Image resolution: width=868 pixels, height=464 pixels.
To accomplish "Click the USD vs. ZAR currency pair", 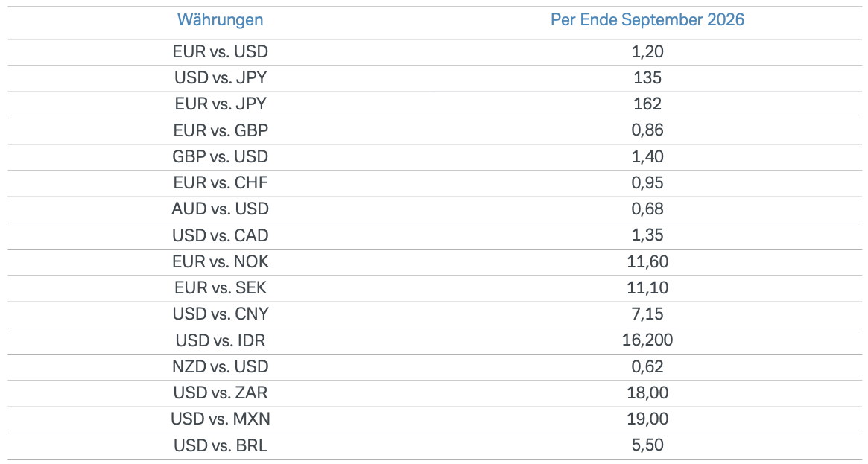I will (x=220, y=393).
